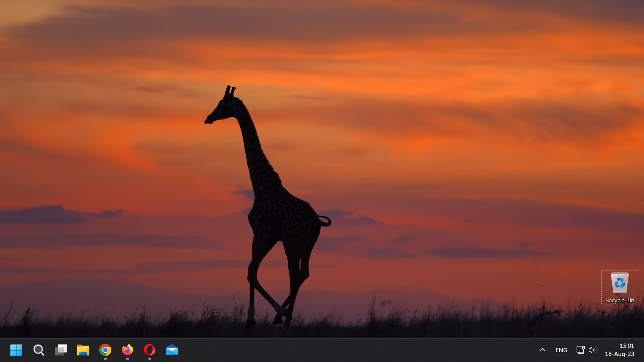Switch to Opera browser on taskbar
The height and width of the screenshot is (362, 644).
tap(150, 350)
